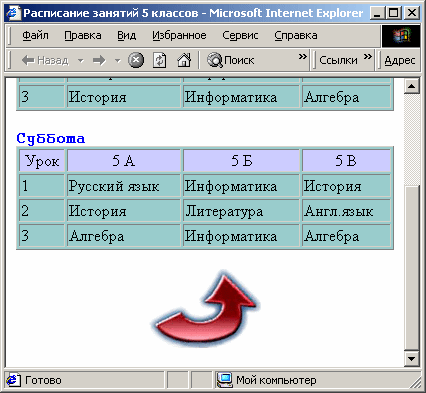Image resolution: width=426 pixels, height=393 pixels.
Task: Expand hidden toolbar buttons chevron after Поиск
Action: (x=302, y=56)
